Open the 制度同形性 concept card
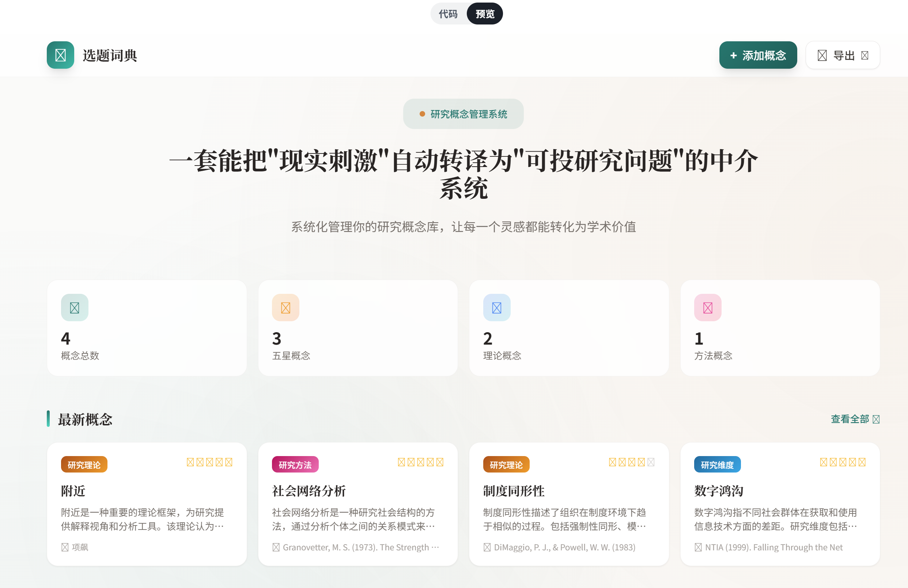 pos(514,491)
